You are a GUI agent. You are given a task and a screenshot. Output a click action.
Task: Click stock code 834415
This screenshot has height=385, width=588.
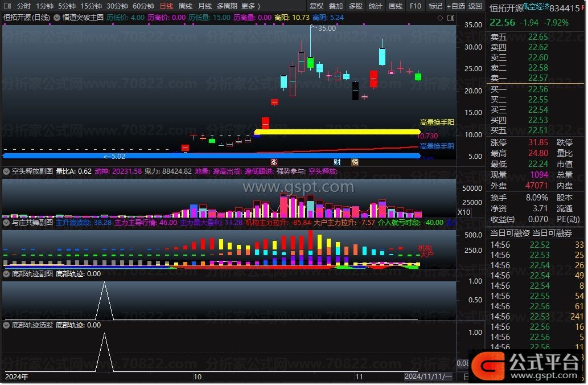pyautogui.click(x=565, y=8)
